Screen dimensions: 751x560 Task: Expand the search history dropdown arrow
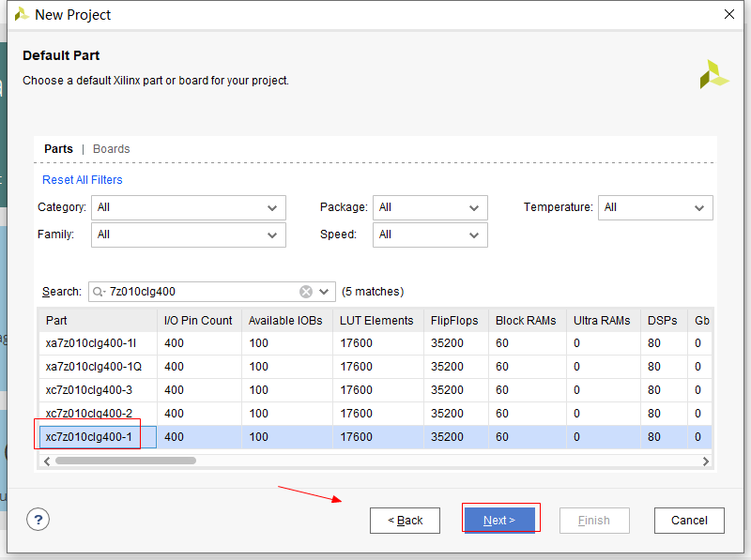click(324, 292)
